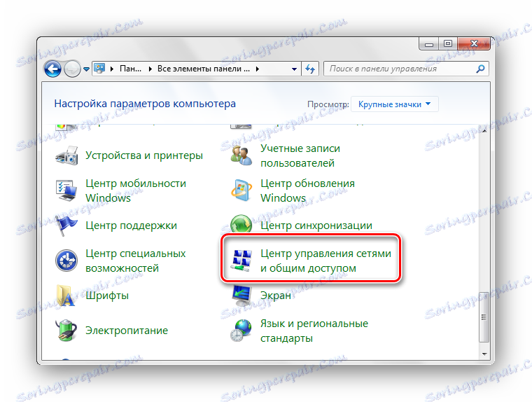Viewport: 532px width, 402px height.
Task: Click the greyed forward navigation button
Action: pyautogui.click(x=72, y=69)
